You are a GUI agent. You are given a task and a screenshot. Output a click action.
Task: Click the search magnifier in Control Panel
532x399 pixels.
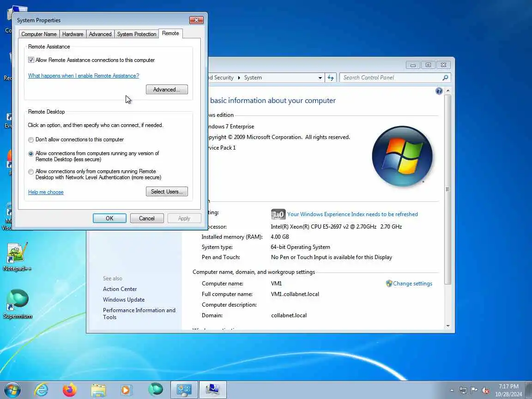[x=445, y=78]
